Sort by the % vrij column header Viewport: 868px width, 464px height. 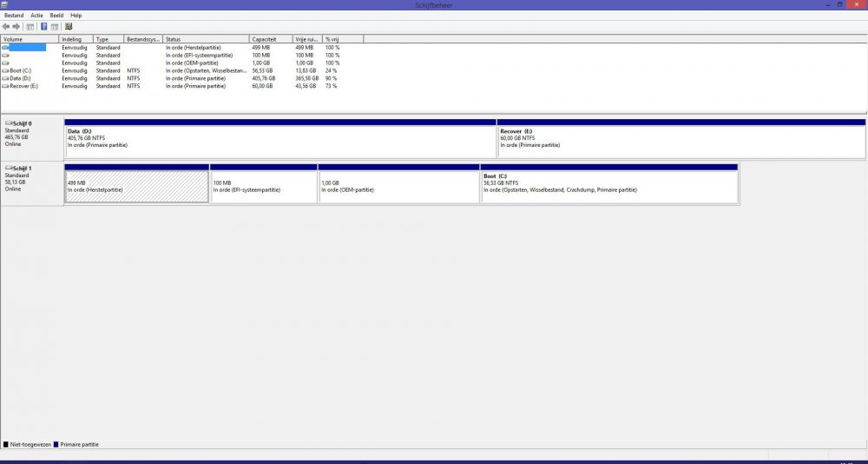pyautogui.click(x=343, y=39)
